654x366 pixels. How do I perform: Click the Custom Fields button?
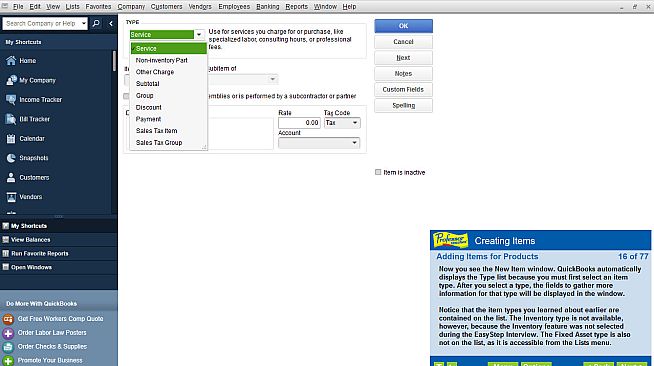(403, 89)
